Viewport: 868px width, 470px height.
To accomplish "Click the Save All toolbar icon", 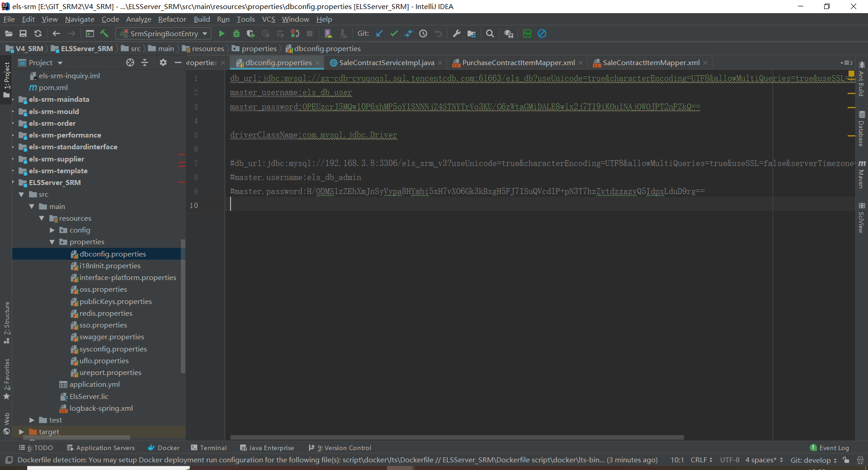I will (23, 33).
